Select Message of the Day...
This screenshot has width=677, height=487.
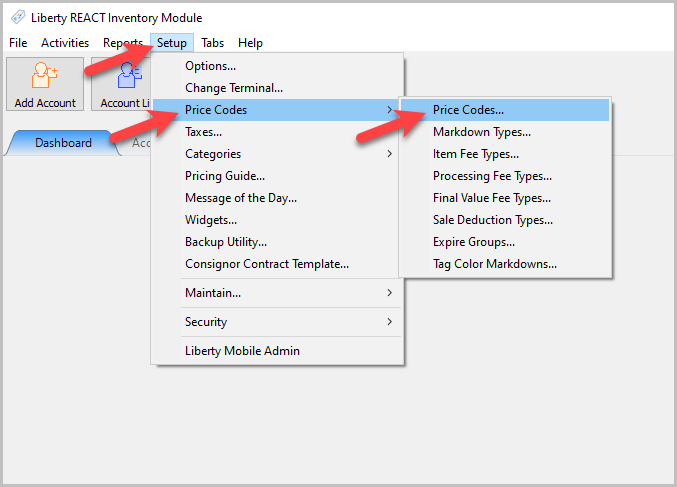(x=277, y=198)
